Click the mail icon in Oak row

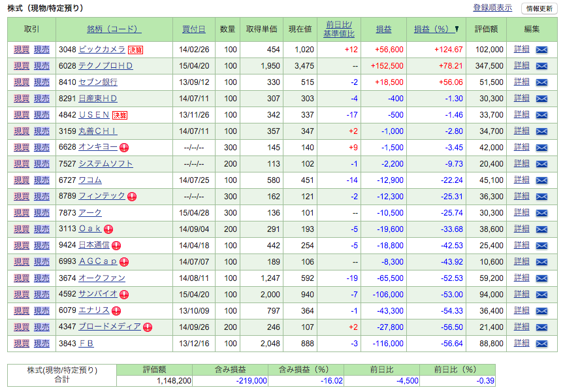pyautogui.click(x=541, y=229)
